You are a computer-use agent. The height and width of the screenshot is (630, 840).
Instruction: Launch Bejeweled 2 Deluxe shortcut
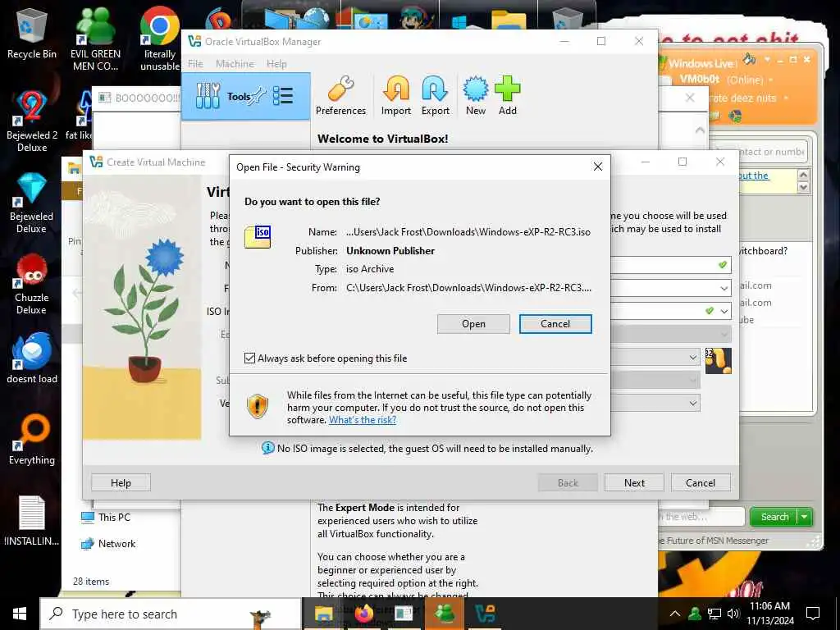(32, 121)
